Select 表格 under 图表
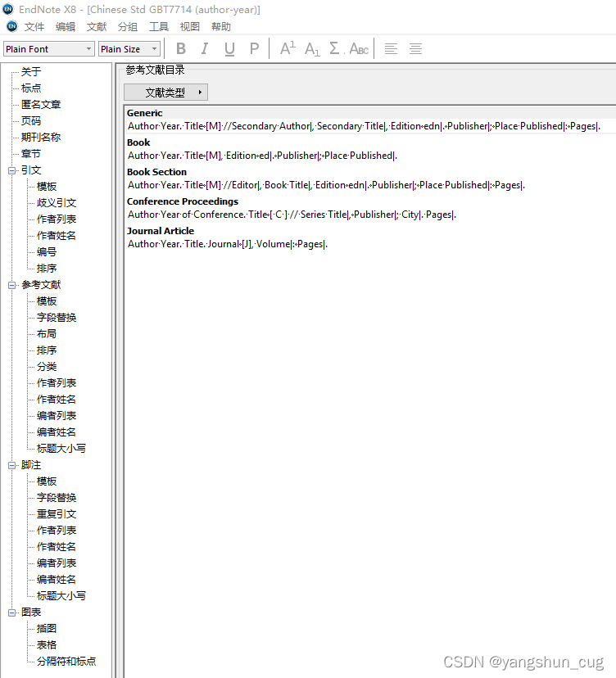Image resolution: width=616 pixels, height=678 pixels. coord(47,645)
